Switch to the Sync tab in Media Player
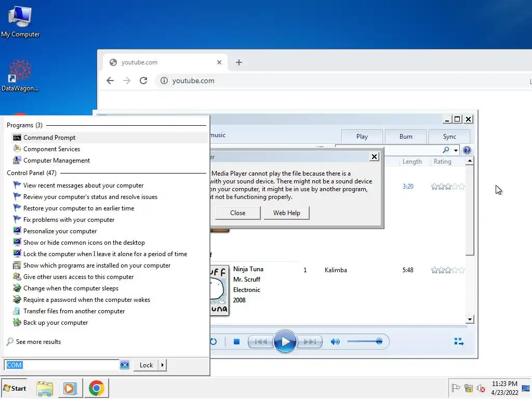The width and height of the screenshot is (532, 399). click(x=449, y=137)
